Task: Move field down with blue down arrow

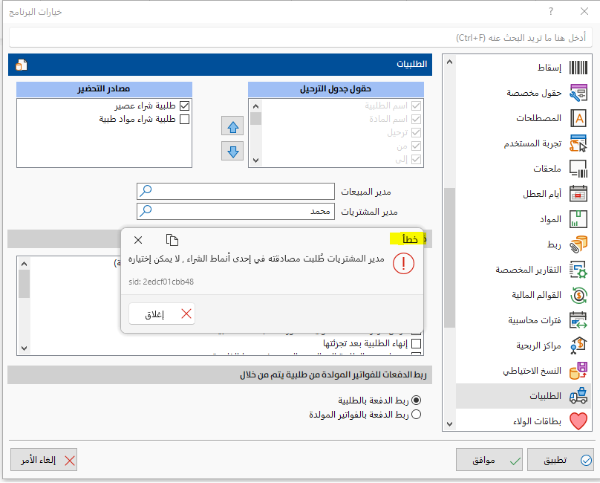Action: click(x=233, y=152)
